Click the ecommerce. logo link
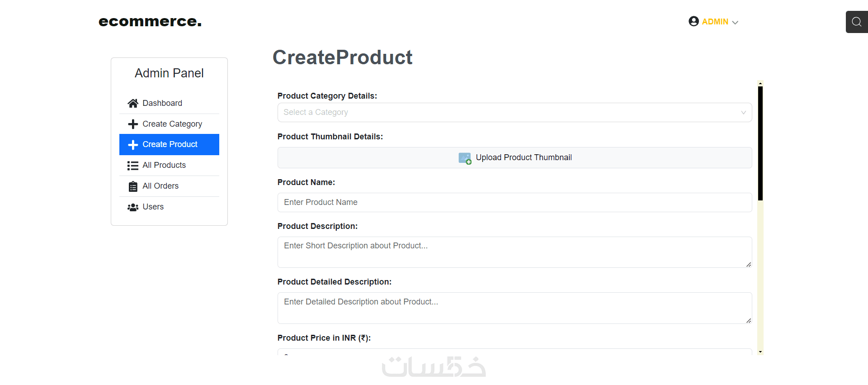Screen dimensions: 868x385 150,21
